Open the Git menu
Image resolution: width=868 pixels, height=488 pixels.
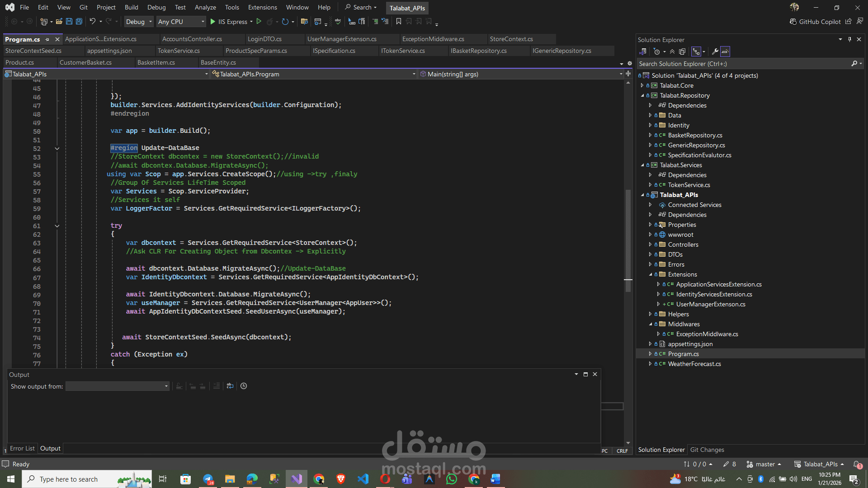[83, 7]
